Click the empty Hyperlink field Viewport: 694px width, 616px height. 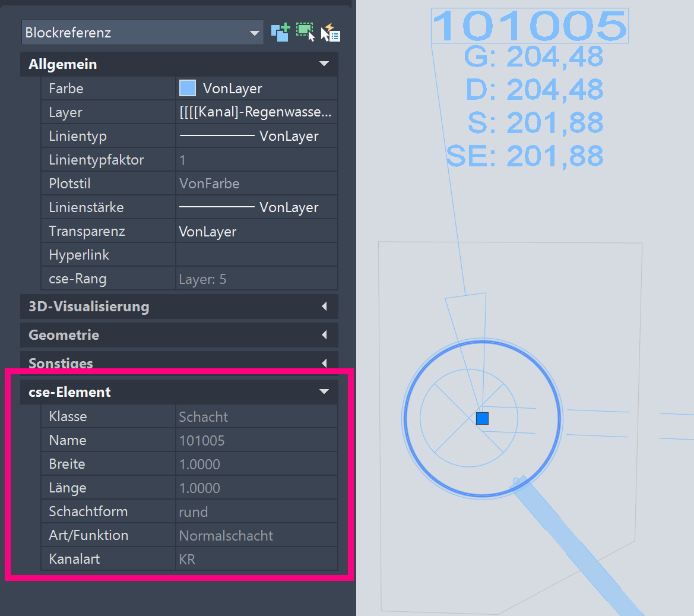tap(256, 255)
